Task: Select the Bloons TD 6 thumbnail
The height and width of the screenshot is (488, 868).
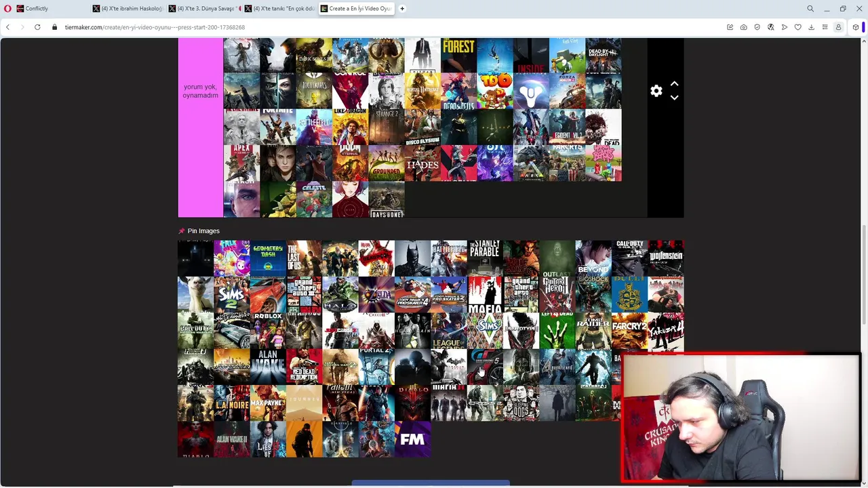Action: point(495,91)
